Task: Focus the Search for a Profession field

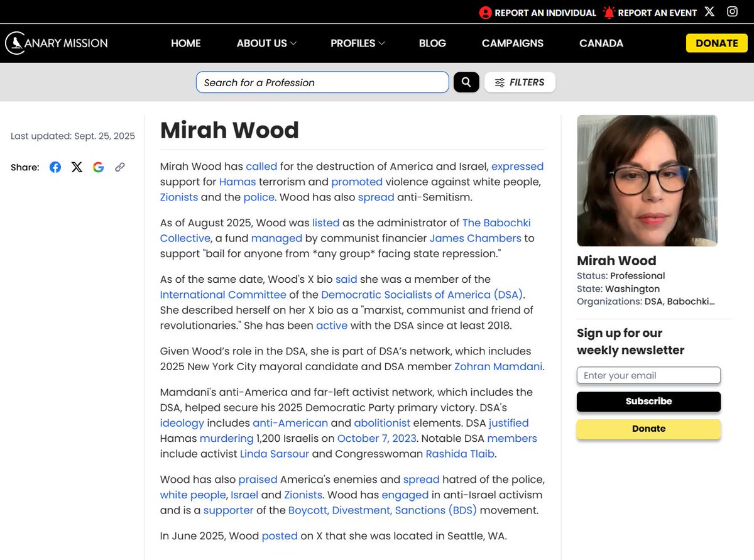Action: click(x=322, y=82)
